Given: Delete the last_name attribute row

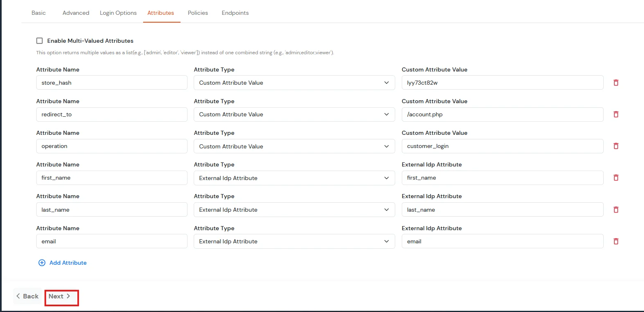Looking at the screenshot, I should point(616,210).
